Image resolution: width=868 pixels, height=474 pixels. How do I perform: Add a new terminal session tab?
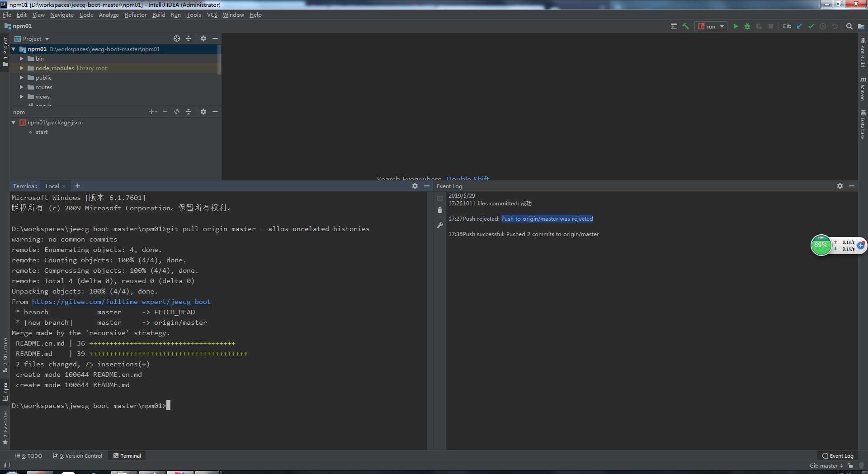click(78, 186)
